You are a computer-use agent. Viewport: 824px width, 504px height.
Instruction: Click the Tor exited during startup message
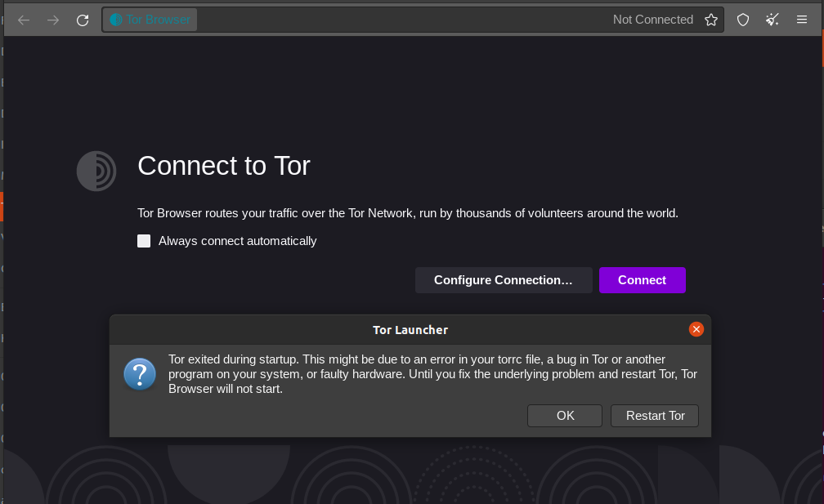coord(432,374)
